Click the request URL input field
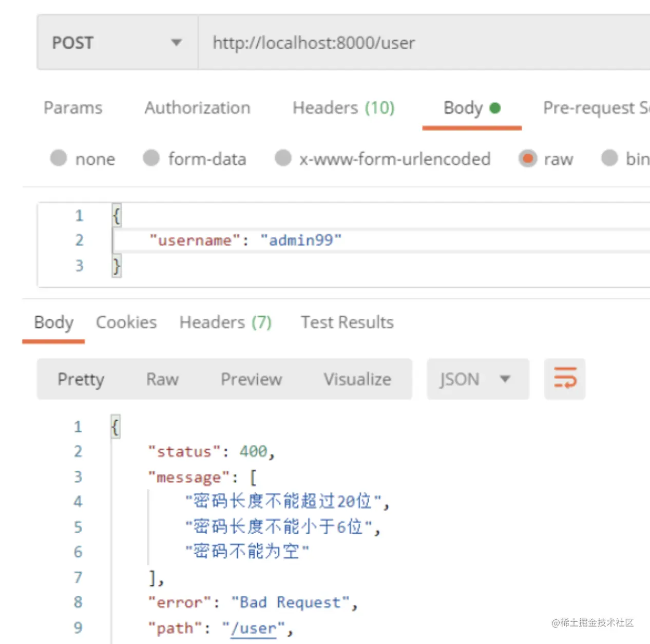Screen dimensions: 650x644 (424, 43)
